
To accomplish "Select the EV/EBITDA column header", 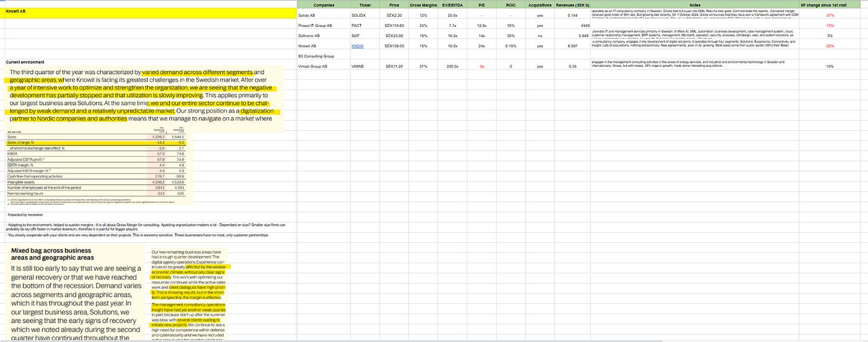I will (452, 5).
